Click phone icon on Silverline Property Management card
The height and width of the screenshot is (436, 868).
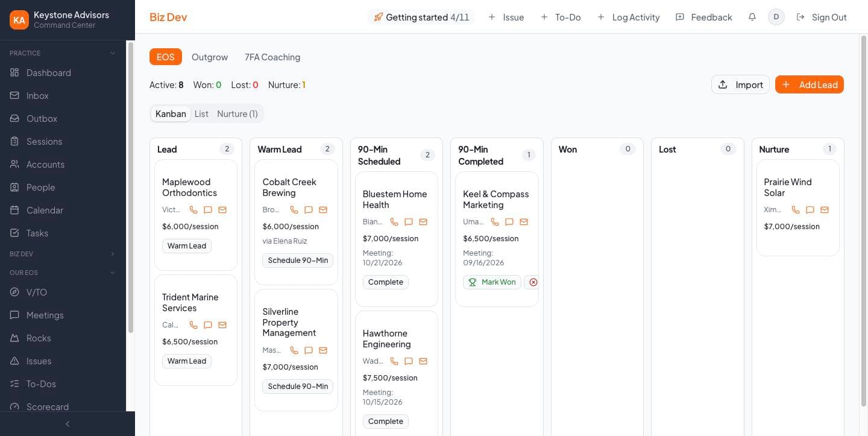(x=294, y=350)
